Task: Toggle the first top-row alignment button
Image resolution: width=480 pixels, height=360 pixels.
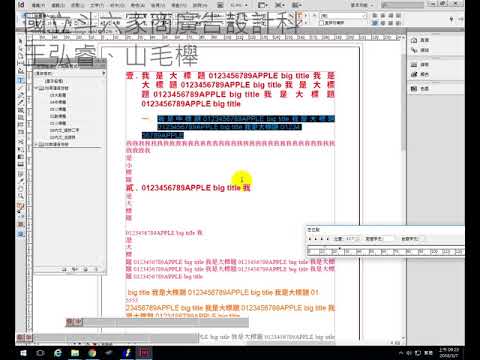Action: (375, 15)
